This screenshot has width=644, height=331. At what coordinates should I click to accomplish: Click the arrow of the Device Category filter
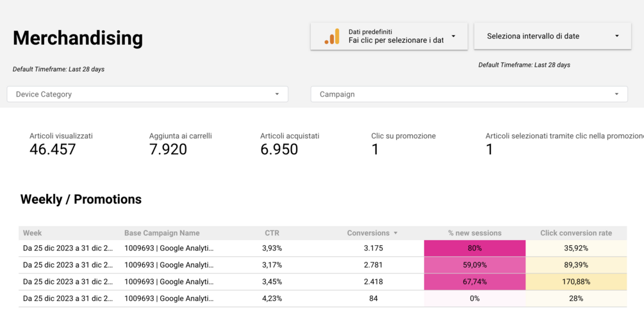[277, 94]
